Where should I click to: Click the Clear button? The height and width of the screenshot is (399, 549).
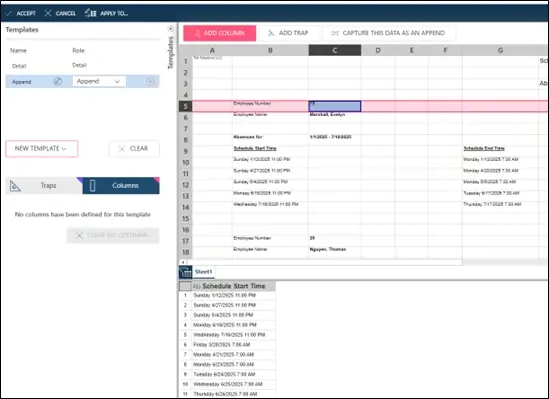(134, 149)
